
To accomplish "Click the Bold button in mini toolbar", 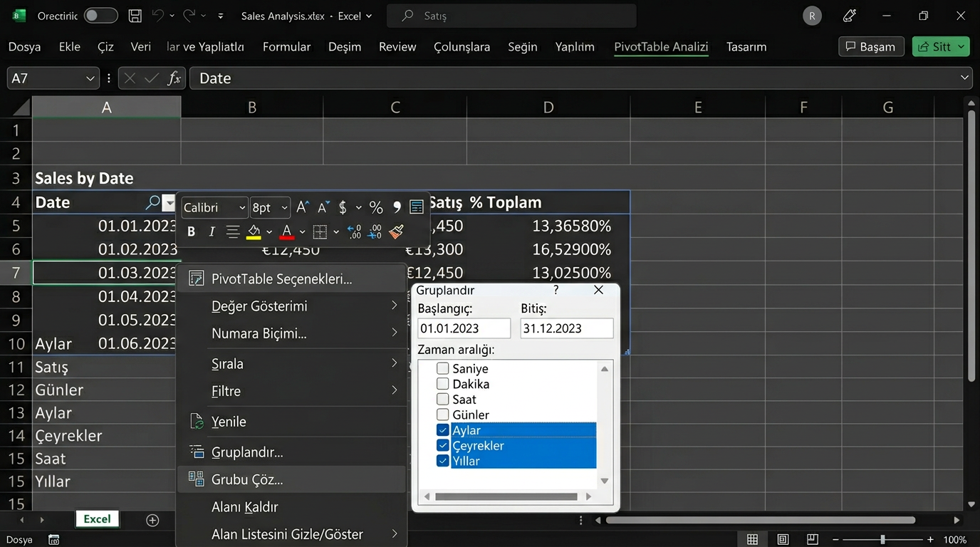I will pos(191,231).
